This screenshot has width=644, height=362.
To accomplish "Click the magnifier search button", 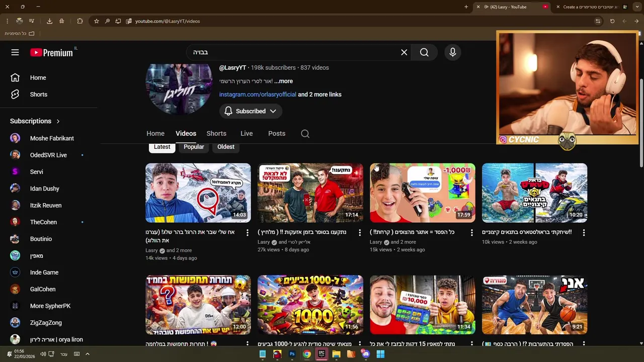I will (424, 52).
